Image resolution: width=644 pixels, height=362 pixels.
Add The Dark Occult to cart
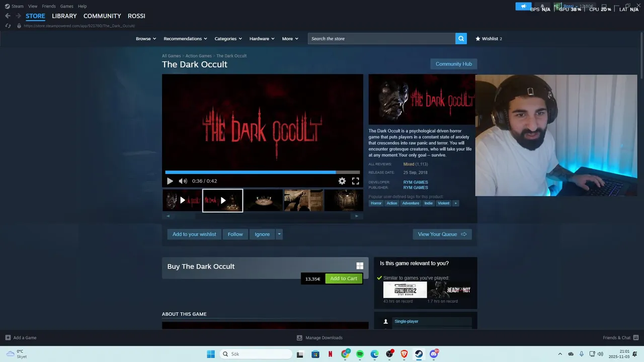pyautogui.click(x=344, y=279)
